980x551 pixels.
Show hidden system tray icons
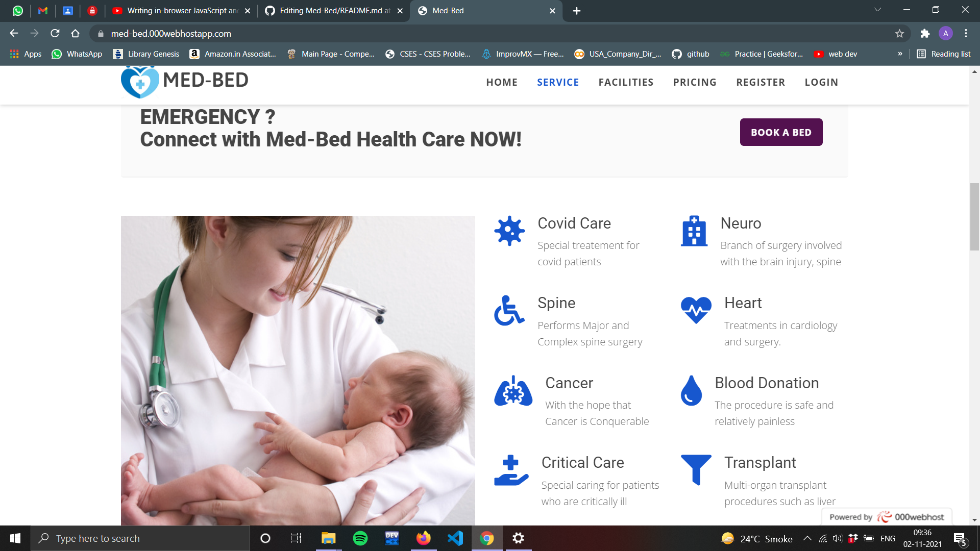point(808,538)
